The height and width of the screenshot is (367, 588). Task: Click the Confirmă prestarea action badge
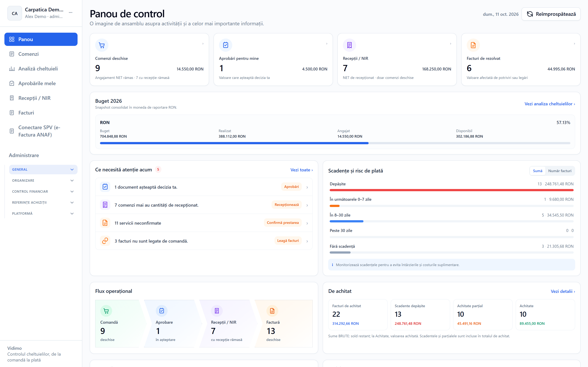point(283,223)
